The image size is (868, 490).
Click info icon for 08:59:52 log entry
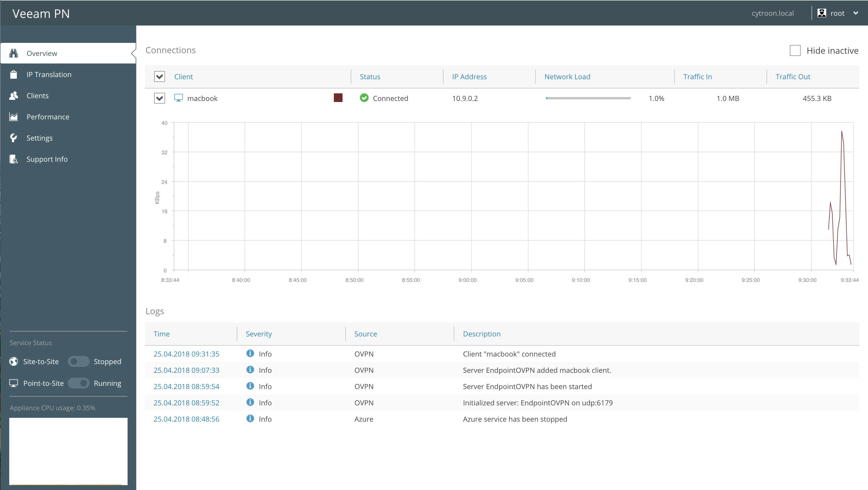[x=250, y=402]
